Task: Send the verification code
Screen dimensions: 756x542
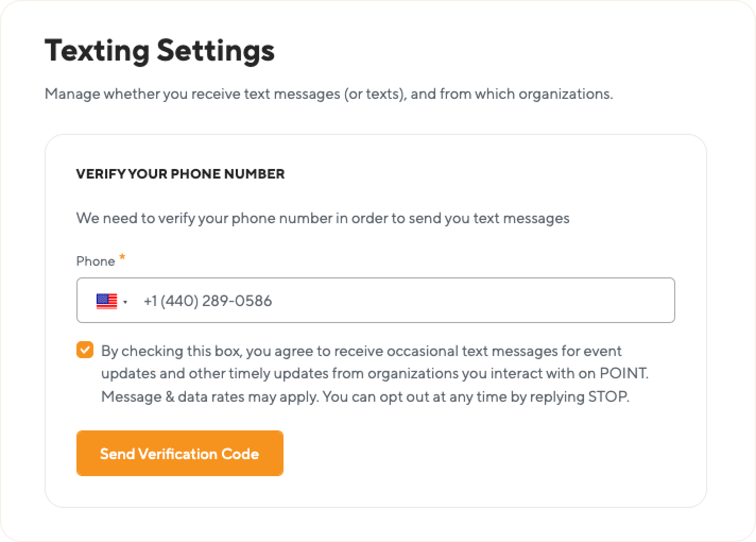Action: [180, 453]
